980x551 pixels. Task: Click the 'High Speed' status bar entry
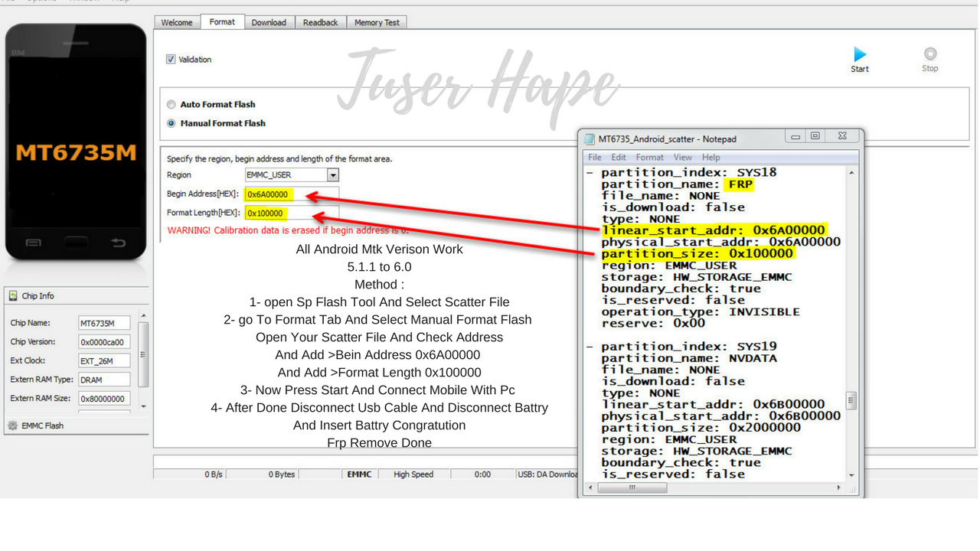[413, 474]
